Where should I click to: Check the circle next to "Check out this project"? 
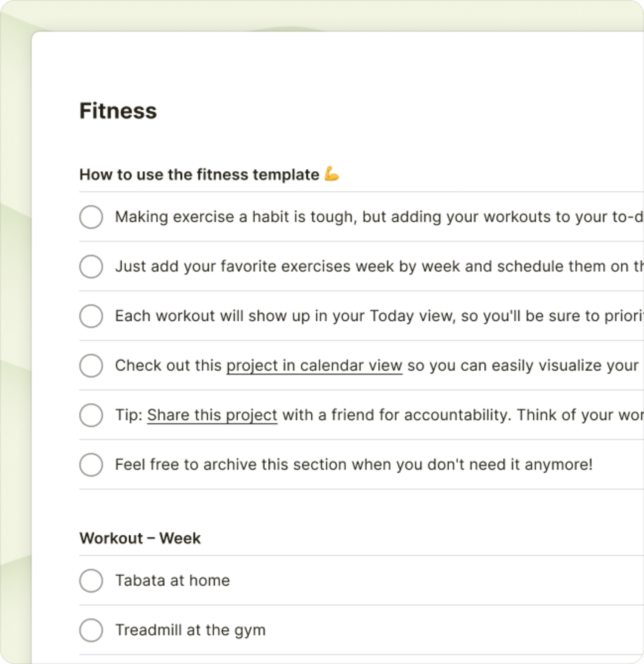point(91,366)
